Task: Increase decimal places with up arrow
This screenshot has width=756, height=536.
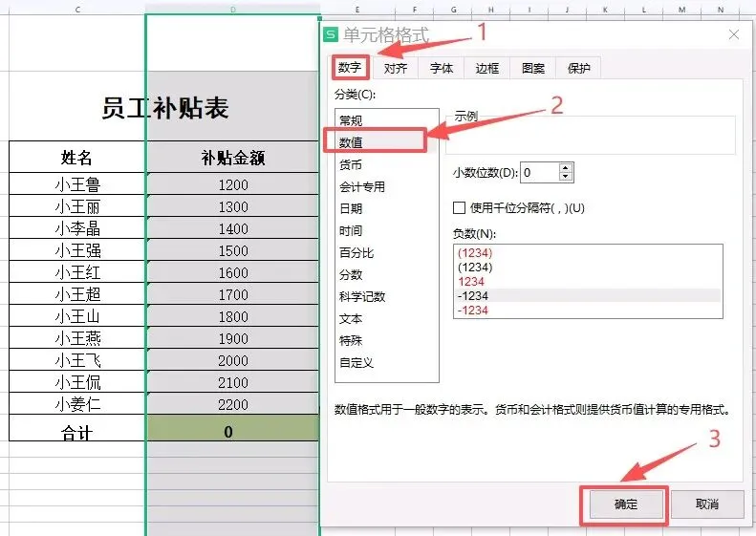Action: [x=566, y=168]
